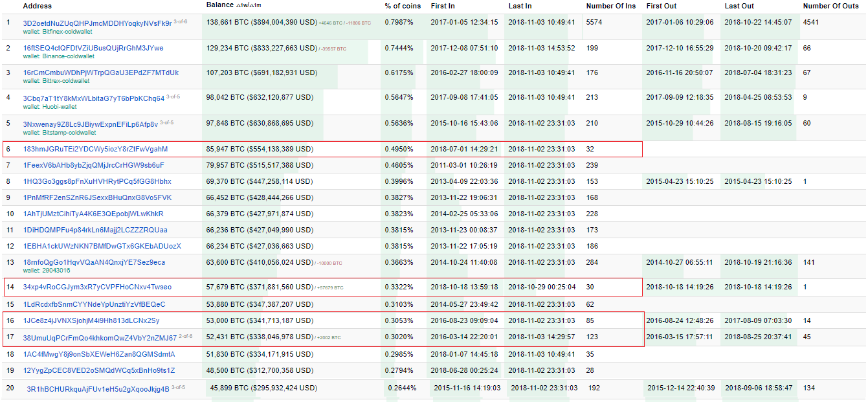Open address 3D2oetdNuZUqQHPJmcMDDHYoqkyNVsFk9r
The image size is (868, 402).
[x=97, y=23]
